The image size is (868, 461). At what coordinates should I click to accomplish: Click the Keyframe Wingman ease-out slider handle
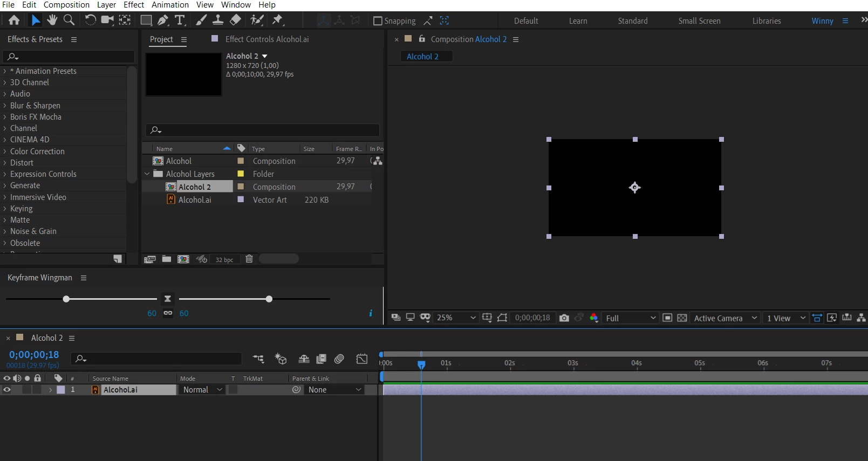pos(269,299)
